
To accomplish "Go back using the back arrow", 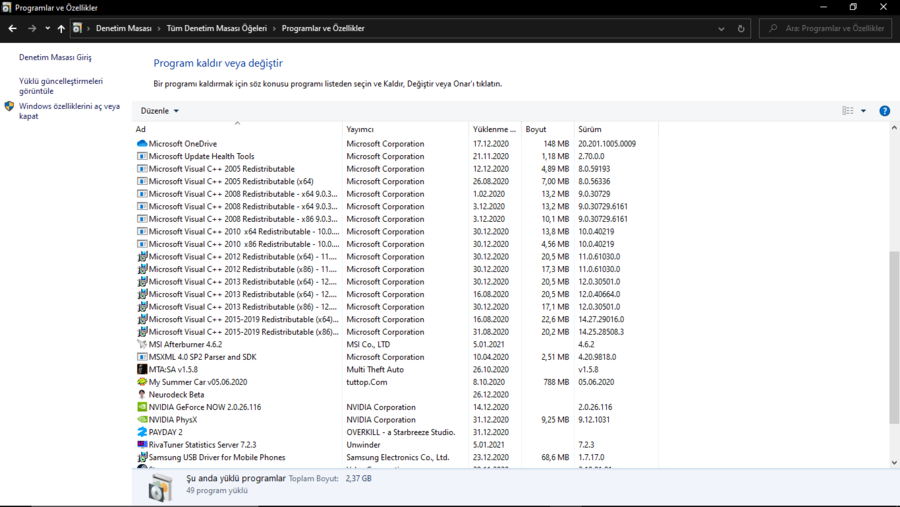I will click(13, 29).
